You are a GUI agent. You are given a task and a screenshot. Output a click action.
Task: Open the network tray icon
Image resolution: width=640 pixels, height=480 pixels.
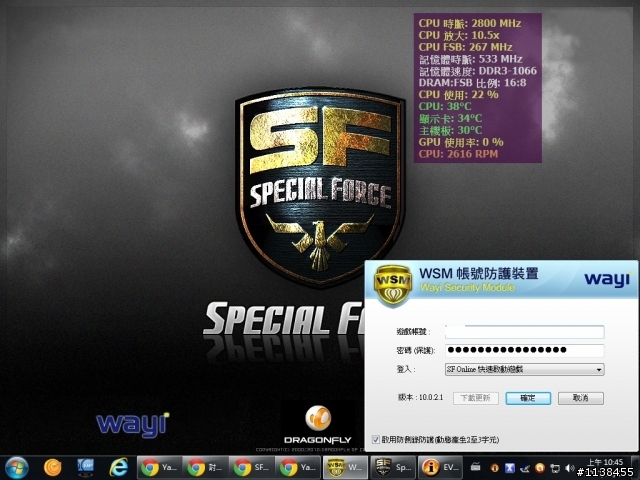(555, 468)
